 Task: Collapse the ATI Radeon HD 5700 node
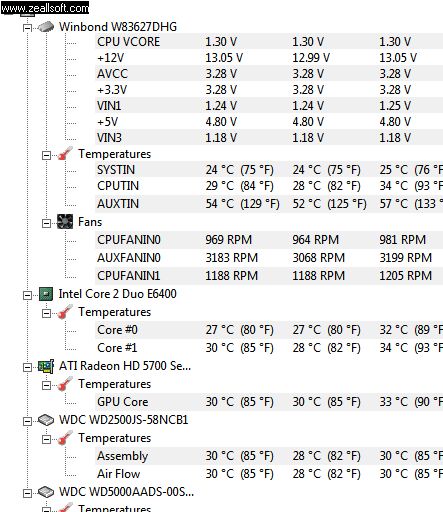pos(27,367)
